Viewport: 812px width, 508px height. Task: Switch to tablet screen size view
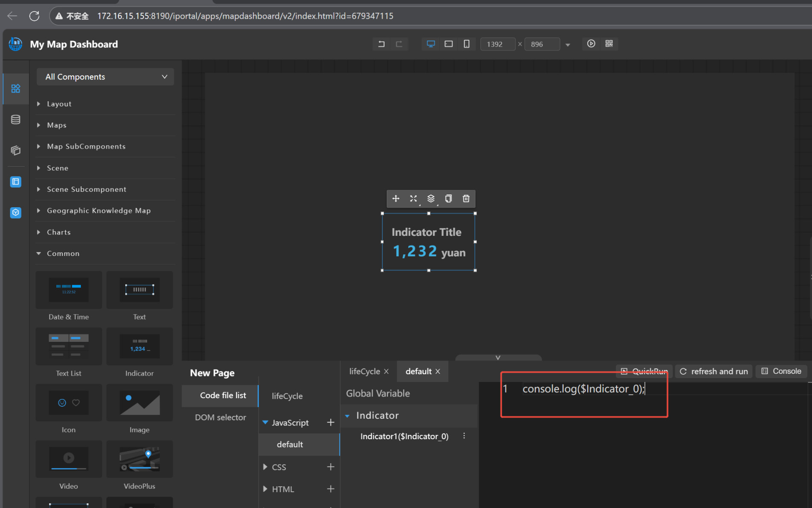[x=448, y=44]
